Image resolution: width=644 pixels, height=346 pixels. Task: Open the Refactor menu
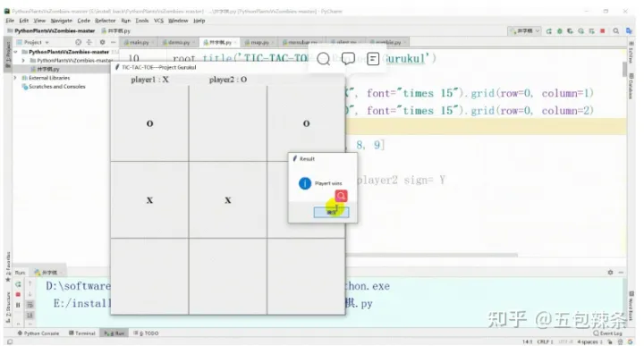[106, 21]
